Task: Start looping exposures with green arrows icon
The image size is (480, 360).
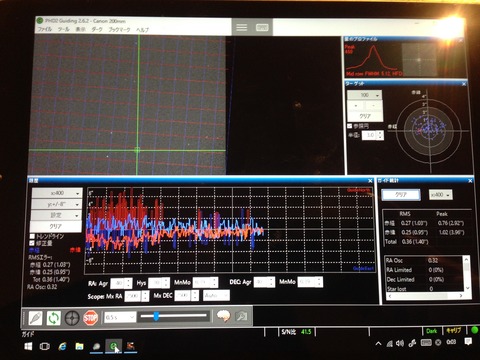Action: tap(54, 318)
